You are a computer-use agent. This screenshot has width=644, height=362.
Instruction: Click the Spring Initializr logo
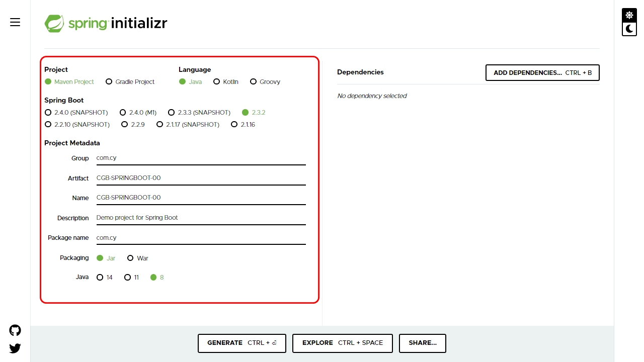point(106,23)
